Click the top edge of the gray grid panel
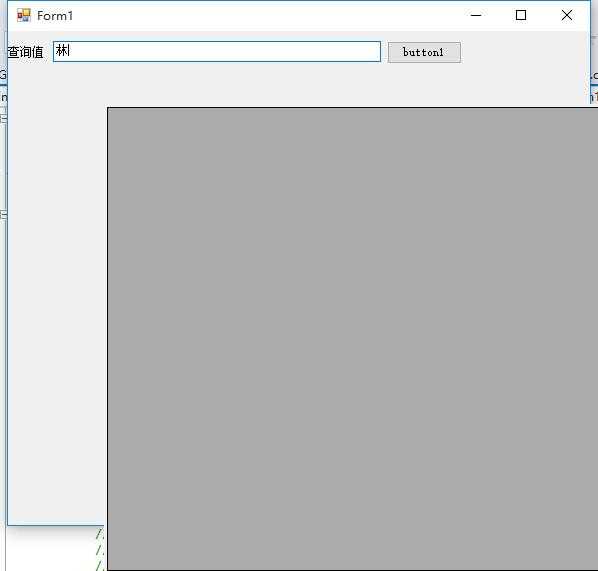598x571 pixels. (353, 108)
